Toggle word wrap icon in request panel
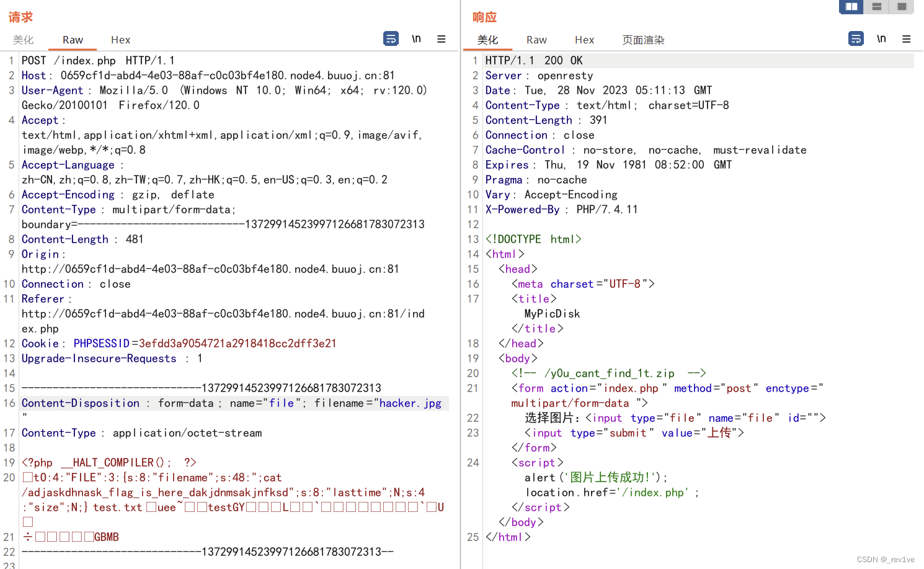The height and width of the screenshot is (569, 924). 391,38
